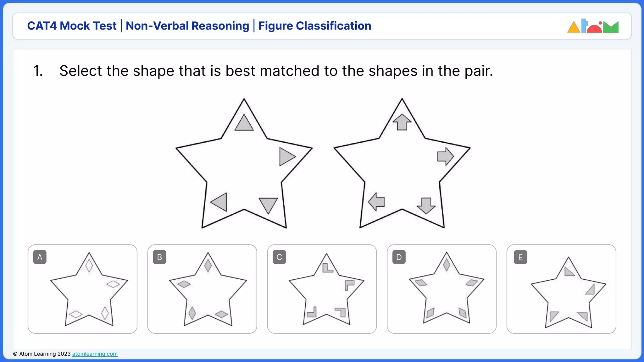Choose answer option C with L-shapes
Viewport: 644px width, 362px height.
click(322, 289)
